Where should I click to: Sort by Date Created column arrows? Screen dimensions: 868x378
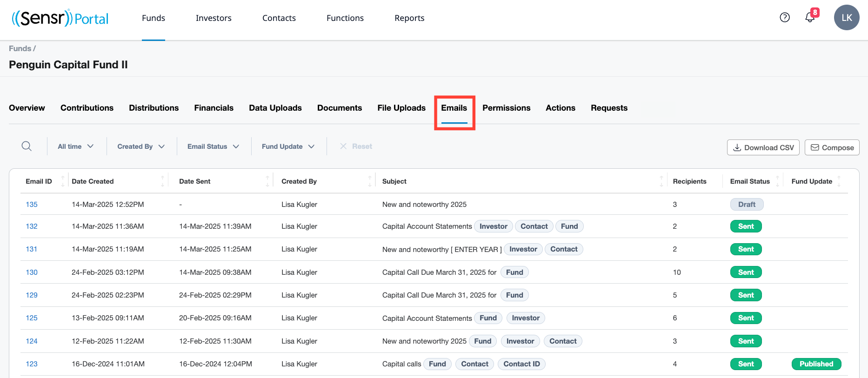tap(162, 181)
